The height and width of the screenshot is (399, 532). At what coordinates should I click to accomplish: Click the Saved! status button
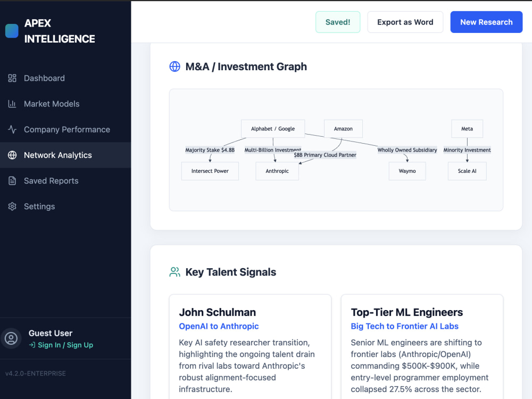pyautogui.click(x=338, y=22)
